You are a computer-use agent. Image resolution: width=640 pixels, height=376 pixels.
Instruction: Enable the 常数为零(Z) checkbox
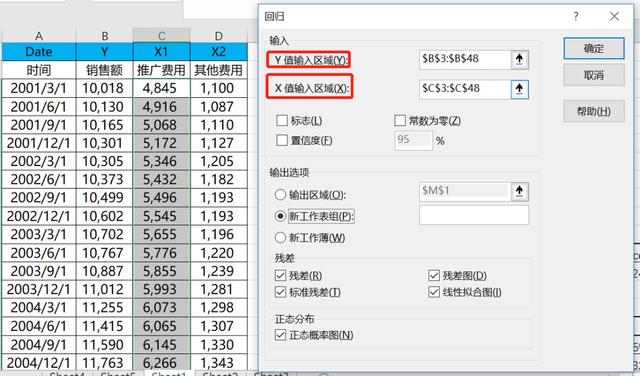point(400,120)
